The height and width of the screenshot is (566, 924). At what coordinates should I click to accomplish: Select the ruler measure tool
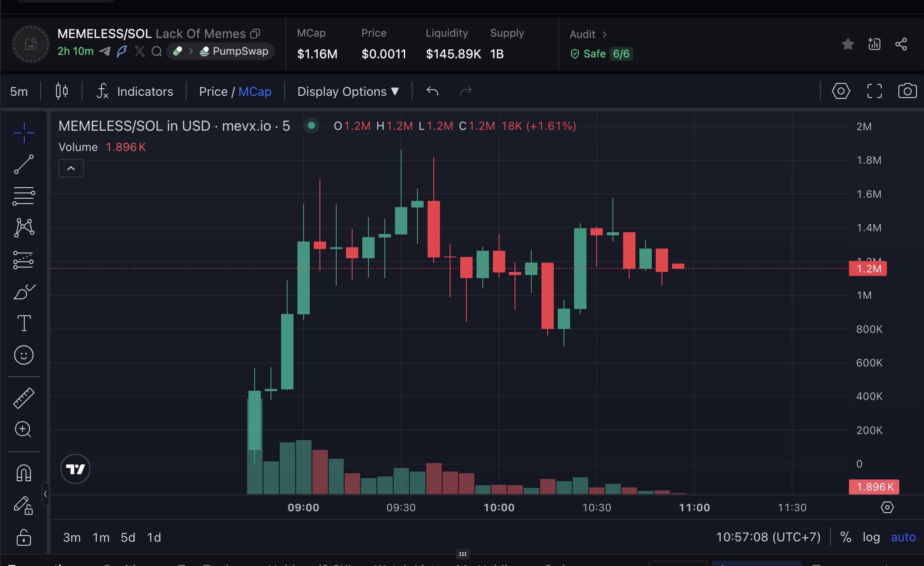[24, 398]
